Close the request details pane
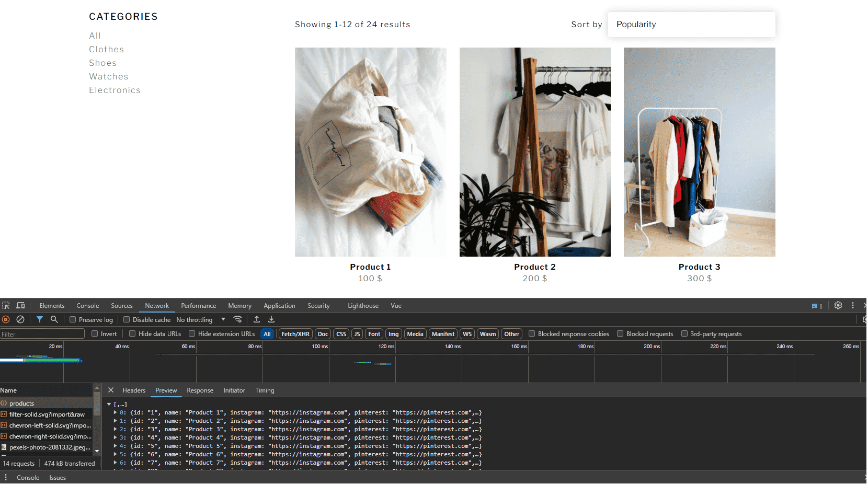This screenshot has width=868, height=484. coord(111,390)
